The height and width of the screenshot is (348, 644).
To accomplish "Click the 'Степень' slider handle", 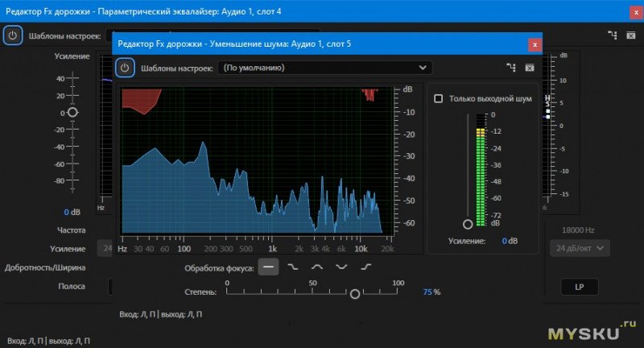I will [355, 294].
